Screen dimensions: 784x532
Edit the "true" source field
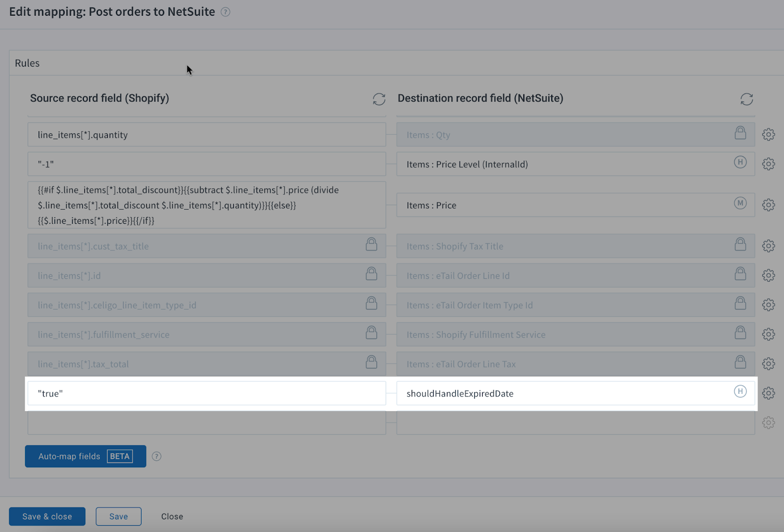[x=207, y=393]
